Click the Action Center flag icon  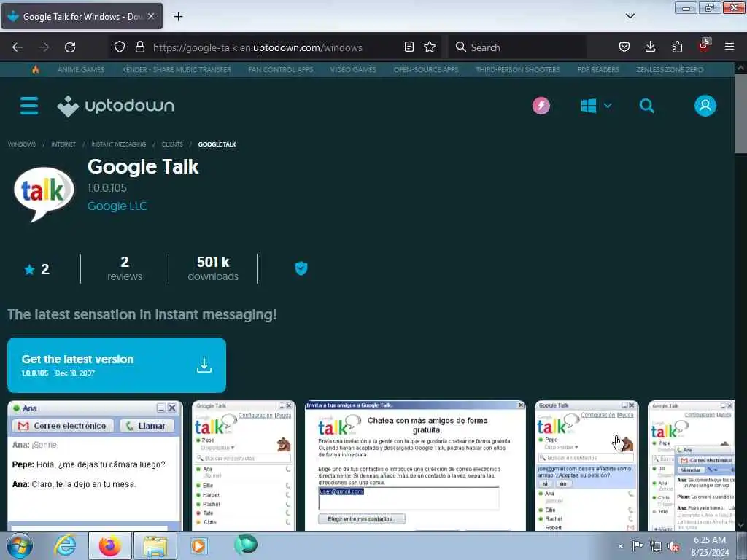[637, 546]
